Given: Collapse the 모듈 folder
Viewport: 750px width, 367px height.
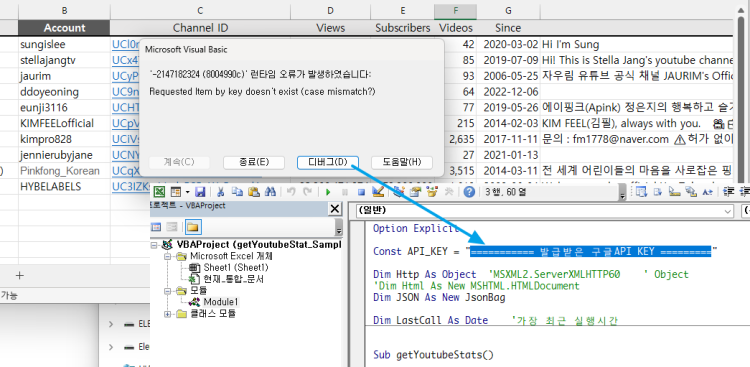Looking at the screenshot, I should pos(167,290).
